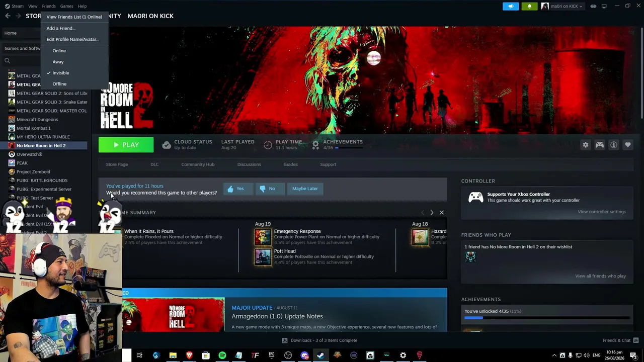Show next achievements in the summary

(432, 213)
